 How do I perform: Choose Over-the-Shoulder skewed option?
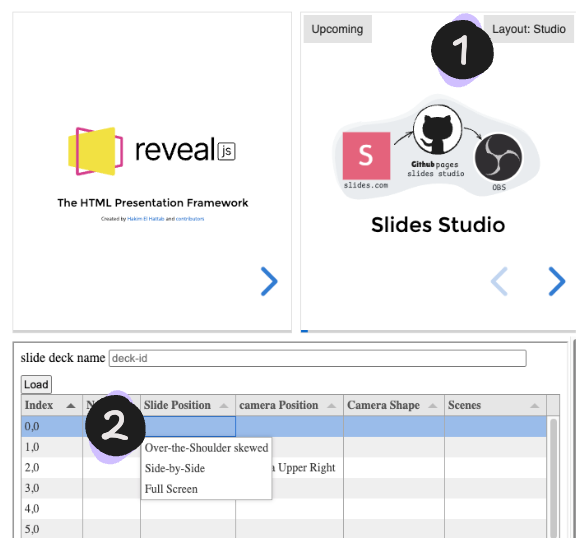click(206, 448)
